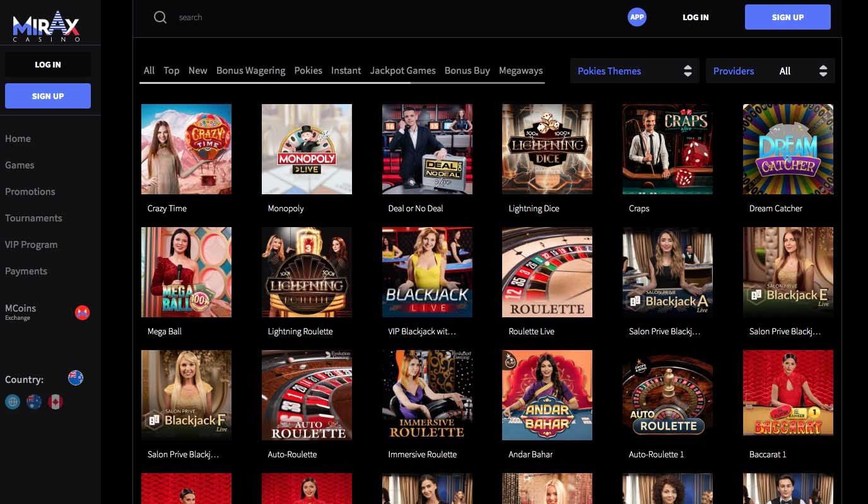
Task: Select the globe international country icon
Action: (x=13, y=402)
